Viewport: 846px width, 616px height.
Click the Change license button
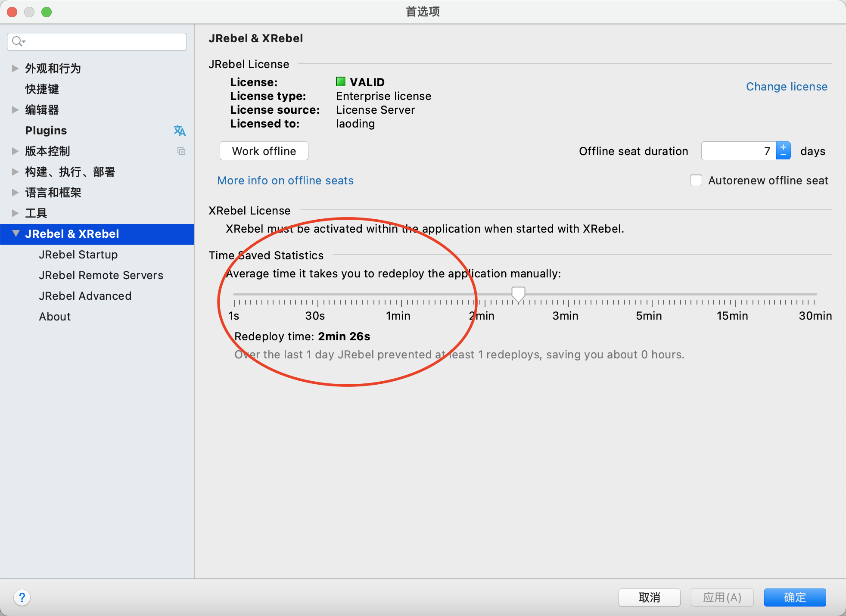[786, 86]
